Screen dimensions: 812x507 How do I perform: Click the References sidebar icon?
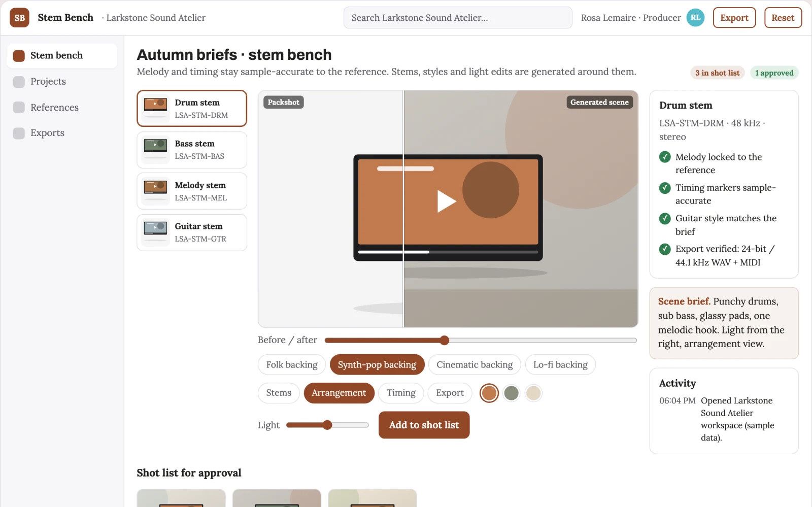(x=19, y=108)
